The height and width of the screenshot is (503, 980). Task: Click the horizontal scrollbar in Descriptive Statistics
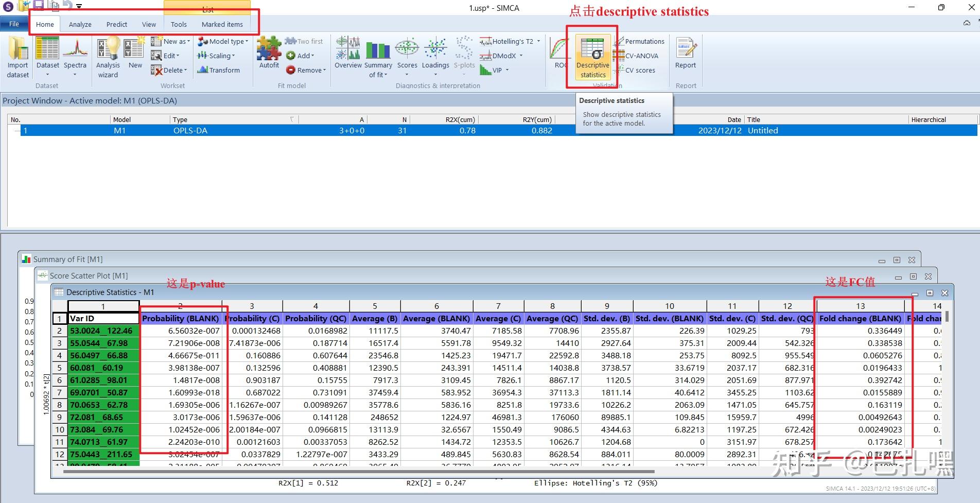pos(360,471)
